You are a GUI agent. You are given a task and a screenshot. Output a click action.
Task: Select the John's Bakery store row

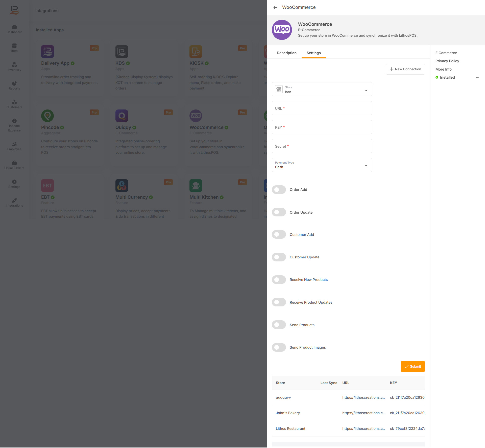pos(348,413)
